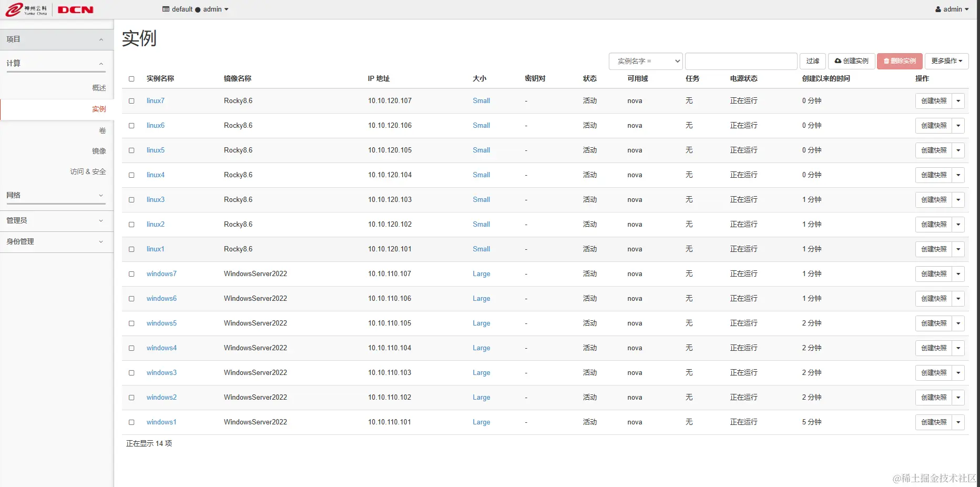Click IP address 10.10.120.105 cell
The height and width of the screenshot is (487, 980).
[390, 150]
